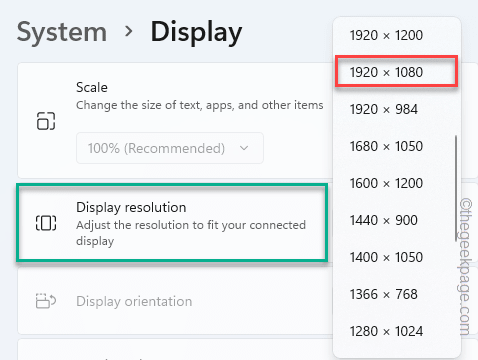
Task: Click the Scale setting title
Action: coord(92,87)
